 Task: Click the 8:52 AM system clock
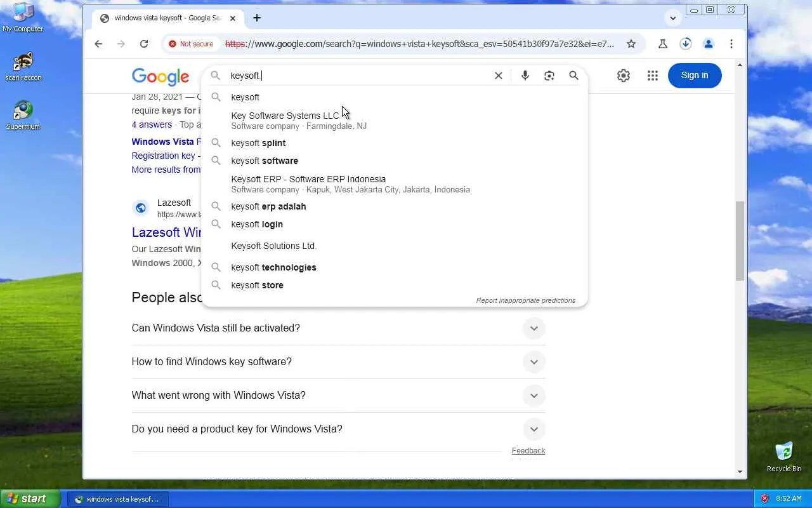click(x=789, y=499)
